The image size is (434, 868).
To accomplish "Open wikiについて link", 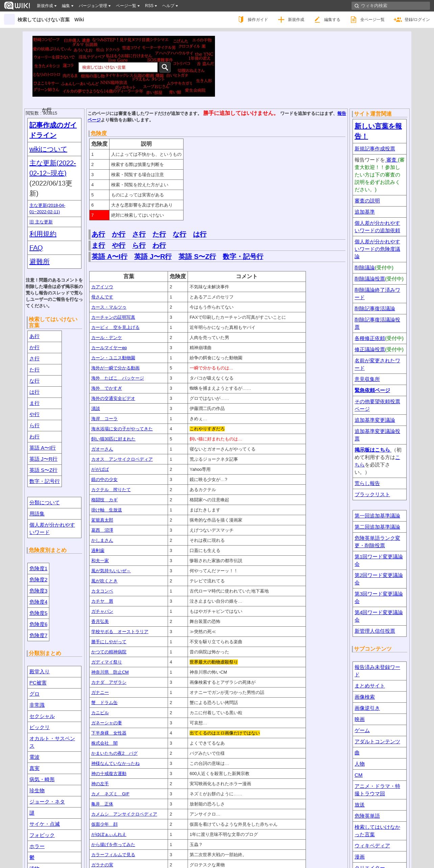I will click(48, 149).
